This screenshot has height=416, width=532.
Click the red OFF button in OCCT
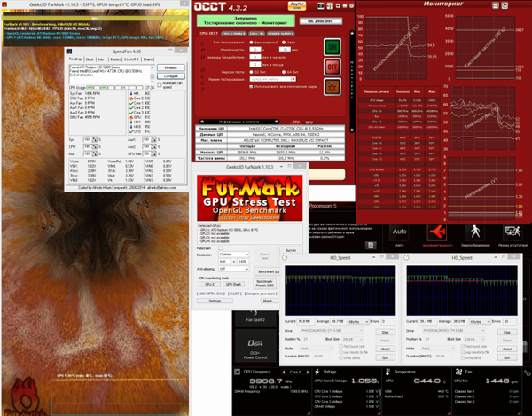[332, 67]
